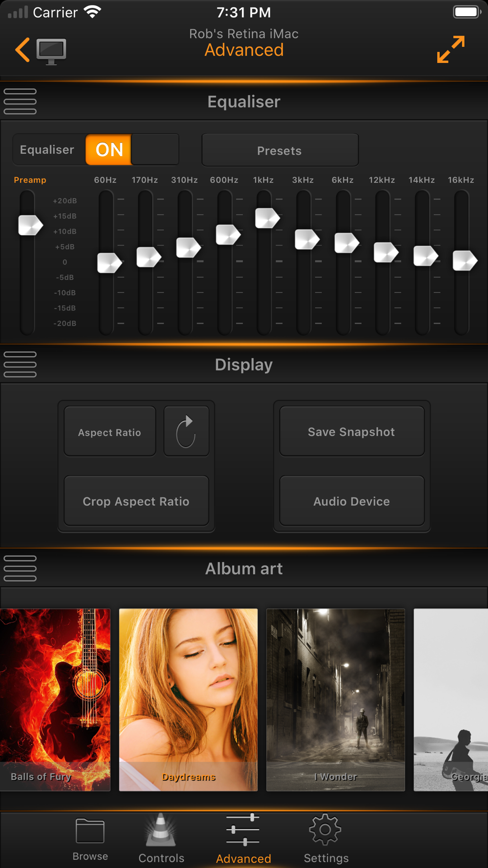Tap the 7:31 PM clock
Image resolution: width=488 pixels, height=868 pixels.
244,12
